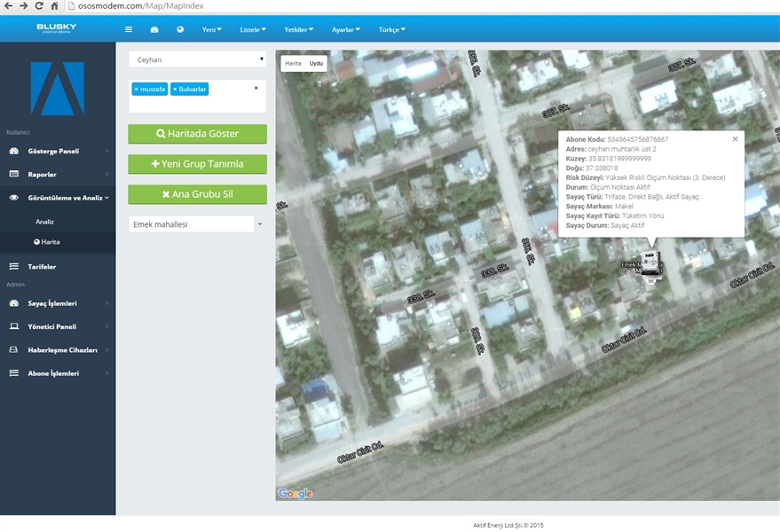The image size is (780, 532).
Task: Go back with browser back arrow
Action: point(8,6)
